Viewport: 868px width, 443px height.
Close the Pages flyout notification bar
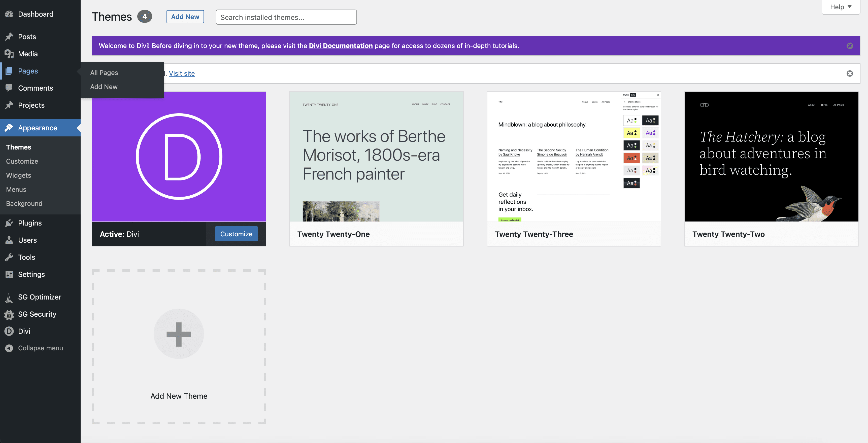point(850,73)
